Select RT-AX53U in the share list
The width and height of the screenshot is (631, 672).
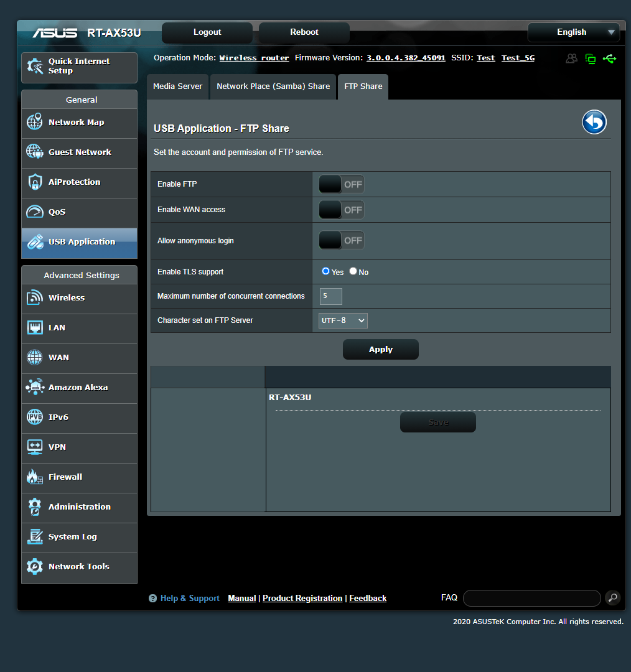(x=290, y=397)
